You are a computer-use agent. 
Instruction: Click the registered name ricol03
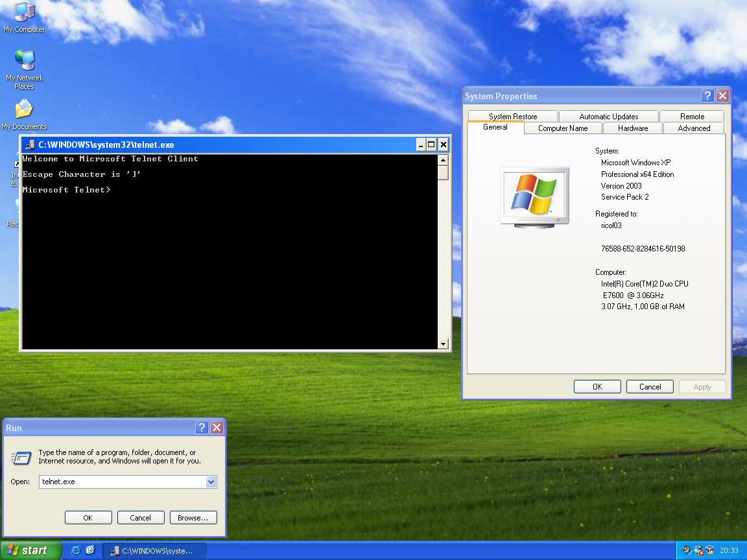pyautogui.click(x=611, y=226)
